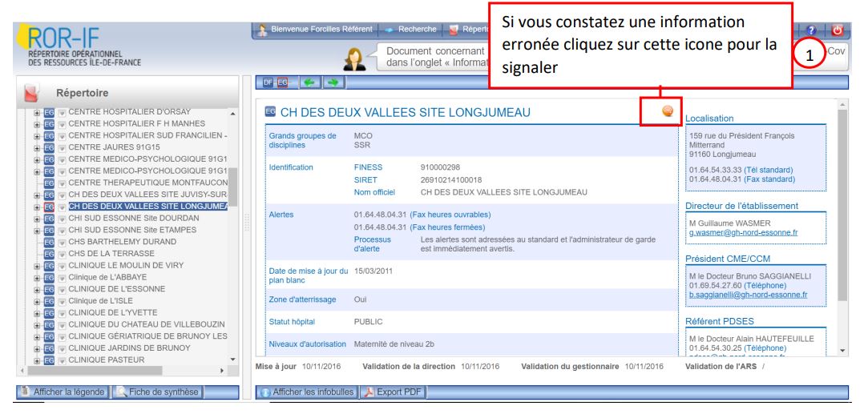Expand CLINIQUE PASTEUR tree node
Screen dimensions: 868x414
pos(37,360)
